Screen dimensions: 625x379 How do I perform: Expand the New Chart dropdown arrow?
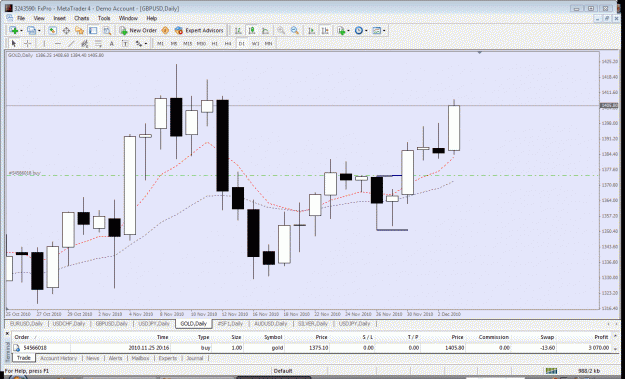[21, 31]
